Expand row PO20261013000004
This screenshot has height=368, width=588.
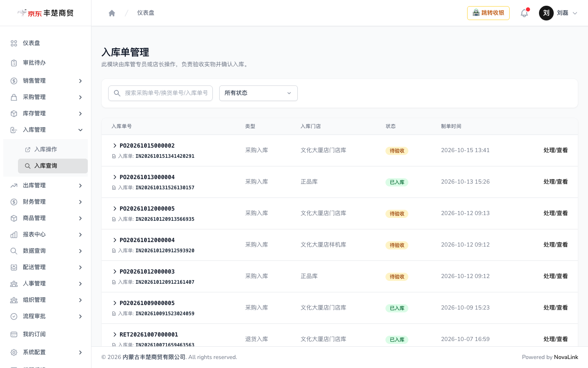115,177
